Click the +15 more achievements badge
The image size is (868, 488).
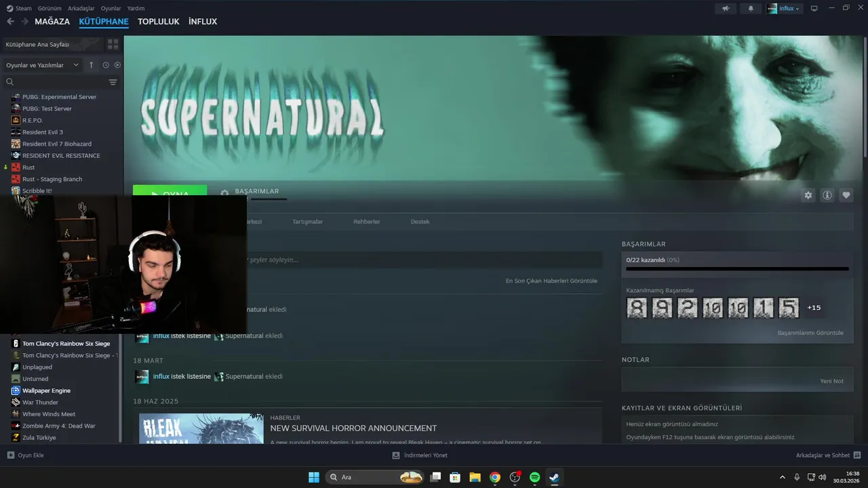click(814, 308)
